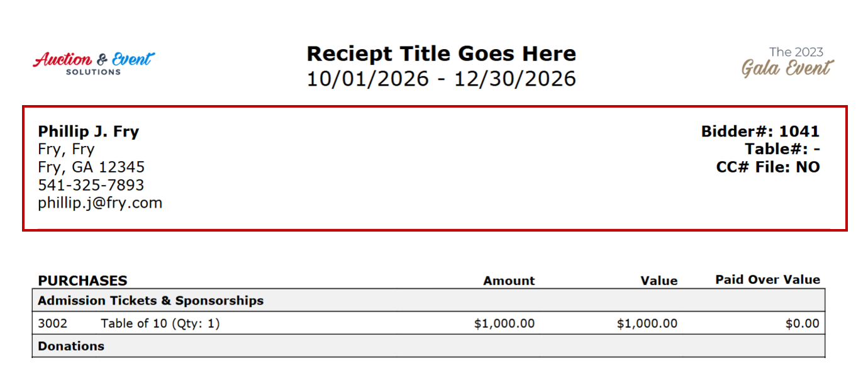Click the Value column header
868x365 pixels.
pos(659,281)
